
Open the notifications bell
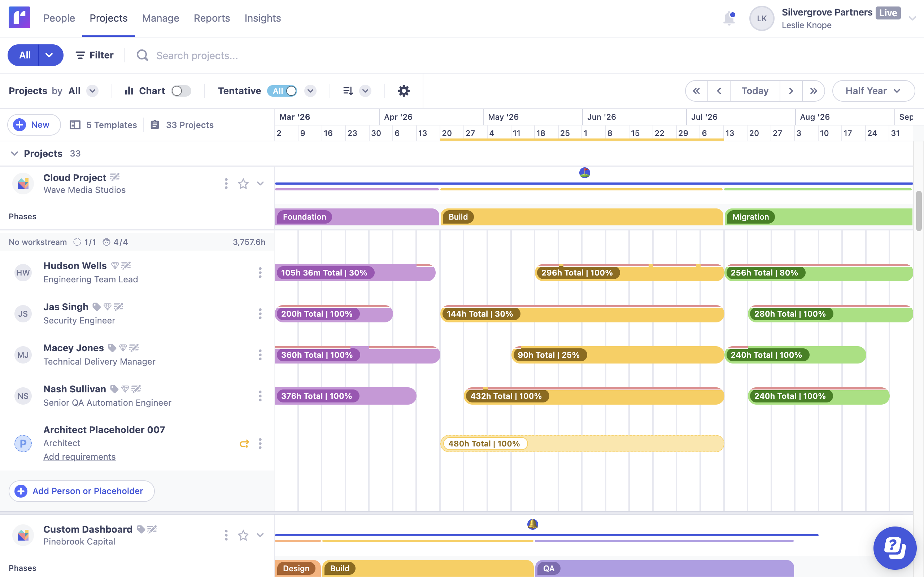pos(728,18)
